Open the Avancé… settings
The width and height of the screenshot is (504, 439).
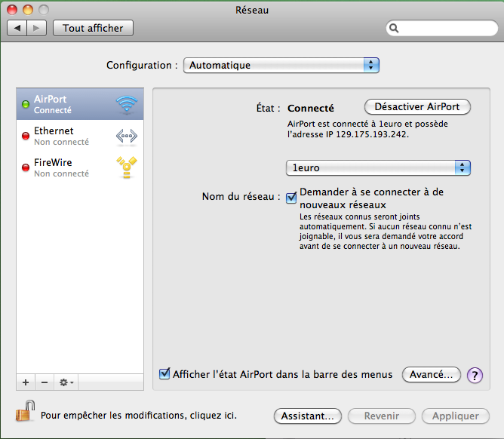click(432, 374)
